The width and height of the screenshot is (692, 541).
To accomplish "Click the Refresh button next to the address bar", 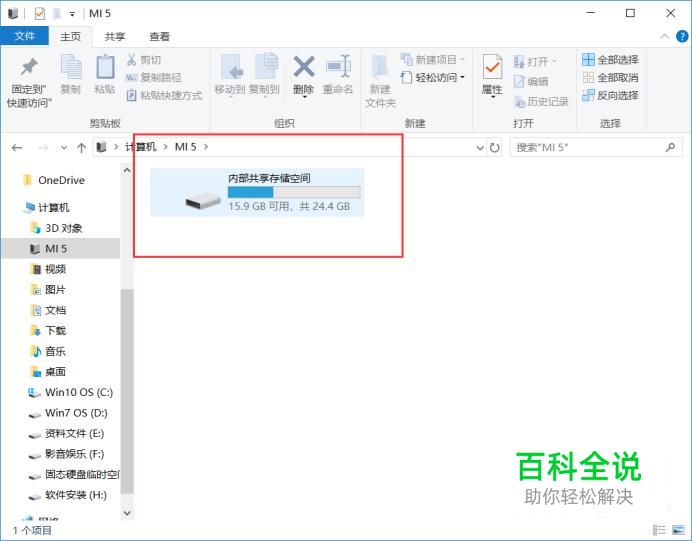I will pyautogui.click(x=495, y=147).
